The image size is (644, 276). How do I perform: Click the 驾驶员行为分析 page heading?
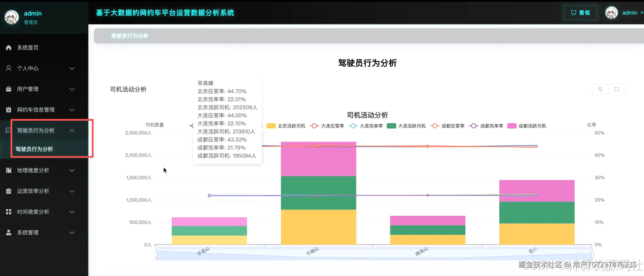coord(367,63)
